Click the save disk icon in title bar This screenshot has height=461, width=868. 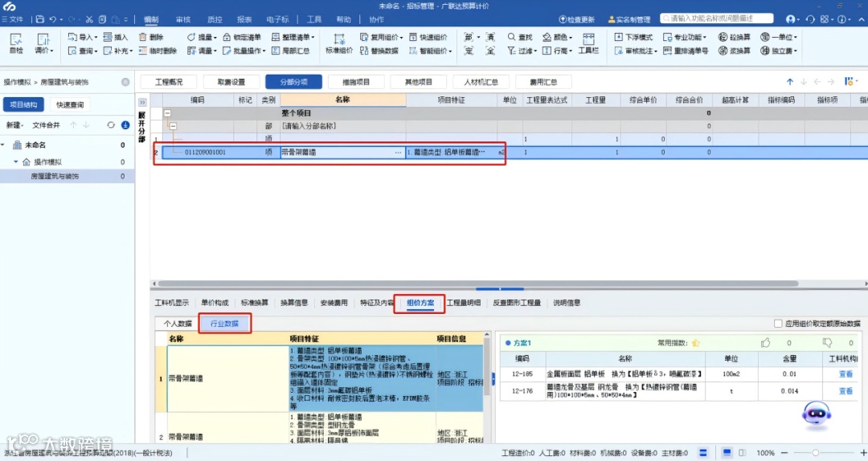tap(40, 18)
